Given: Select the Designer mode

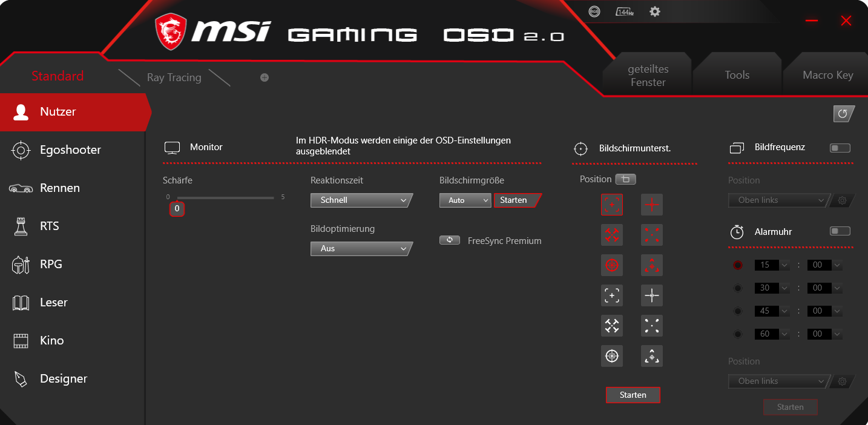Looking at the screenshot, I should (72, 379).
